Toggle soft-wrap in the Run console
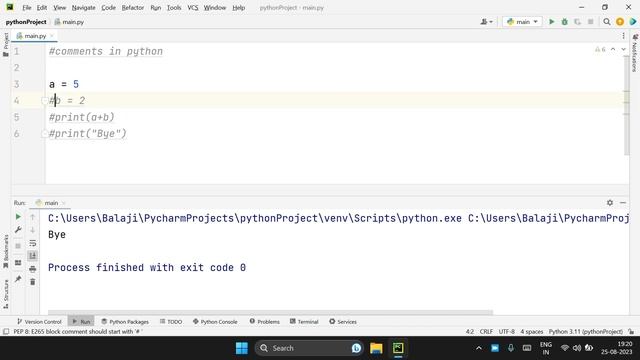 point(33,243)
